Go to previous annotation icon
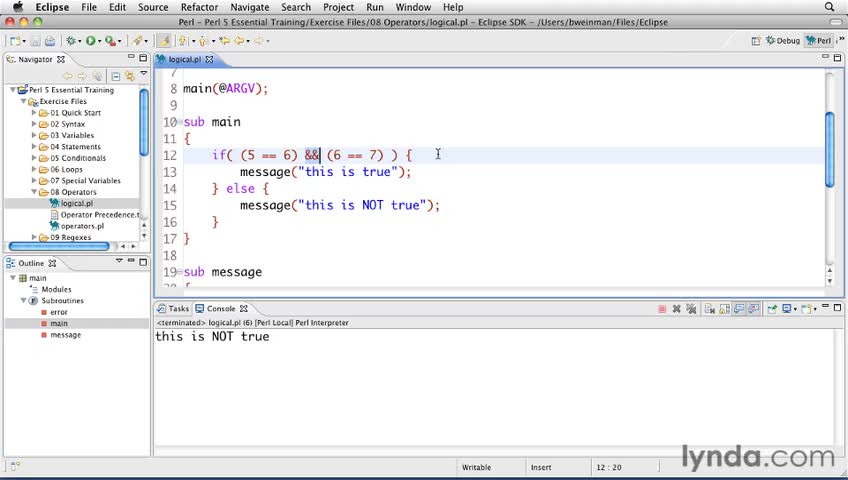The image size is (848, 480). [203, 41]
